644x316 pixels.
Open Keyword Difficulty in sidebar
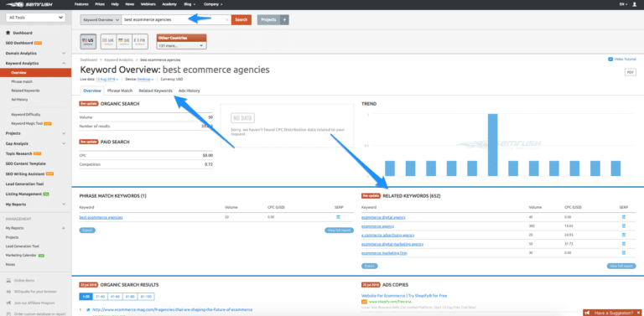pyautogui.click(x=26, y=115)
